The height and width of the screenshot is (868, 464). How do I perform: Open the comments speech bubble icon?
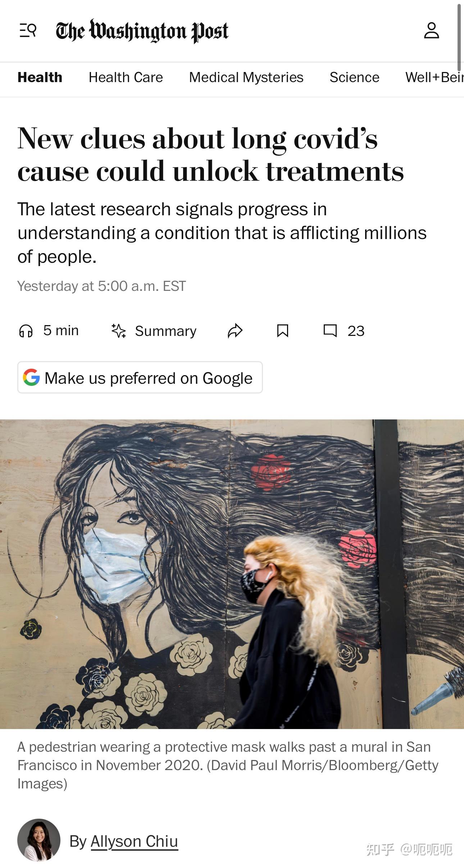[330, 330]
